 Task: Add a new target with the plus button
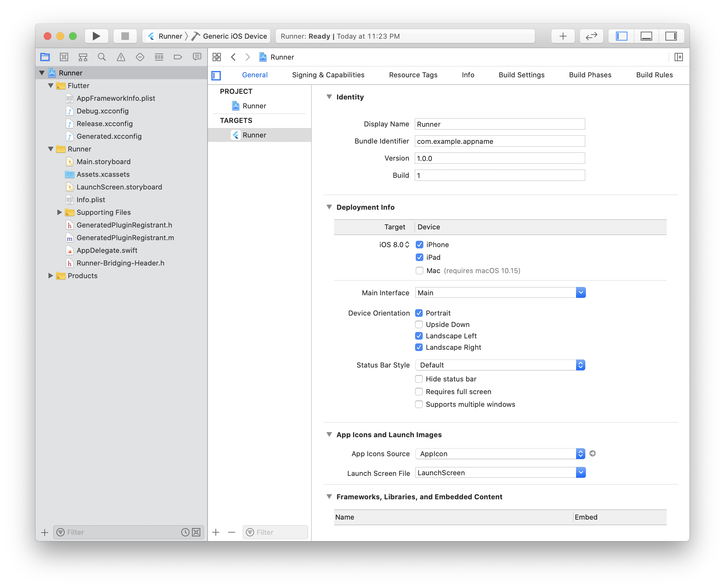[x=216, y=532]
